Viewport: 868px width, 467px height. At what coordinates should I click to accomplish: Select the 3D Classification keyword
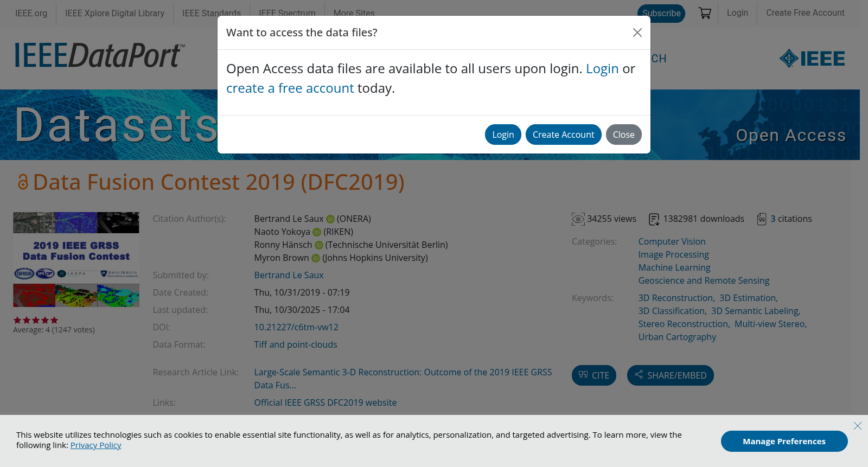click(x=672, y=311)
